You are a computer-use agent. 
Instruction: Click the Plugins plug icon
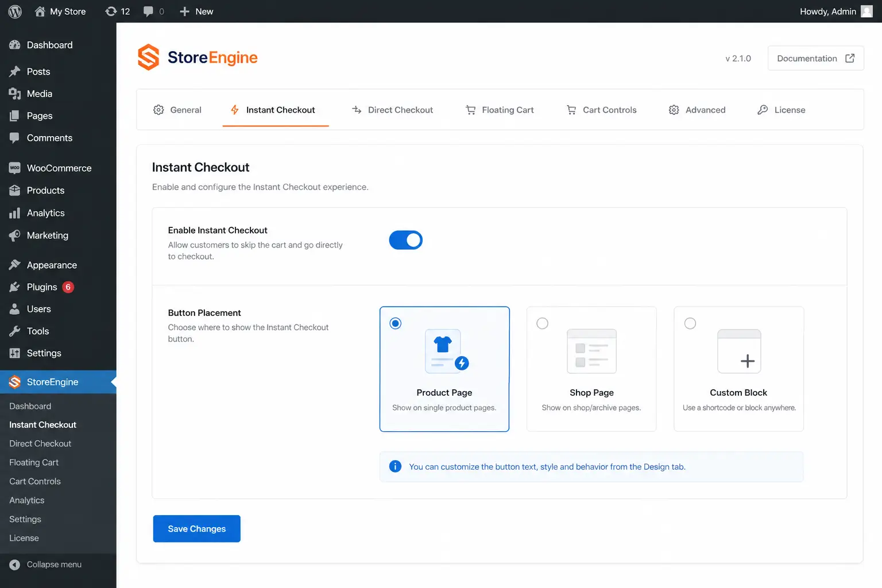click(x=15, y=287)
